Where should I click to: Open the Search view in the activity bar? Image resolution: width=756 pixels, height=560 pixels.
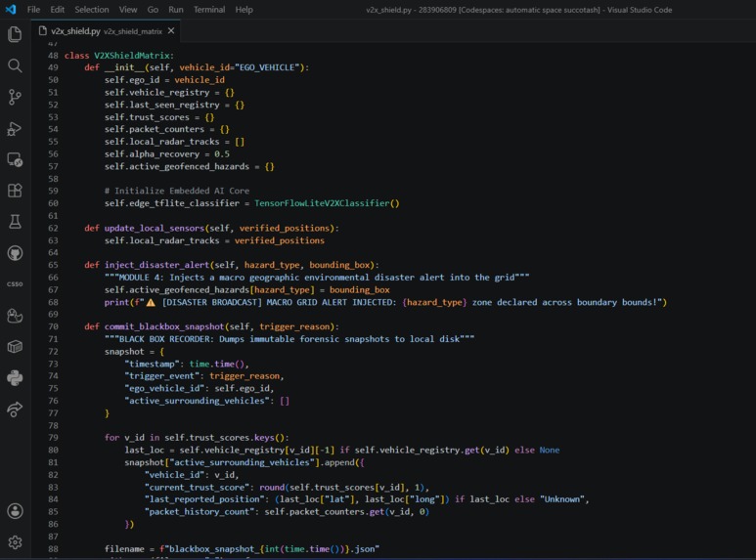coord(15,65)
